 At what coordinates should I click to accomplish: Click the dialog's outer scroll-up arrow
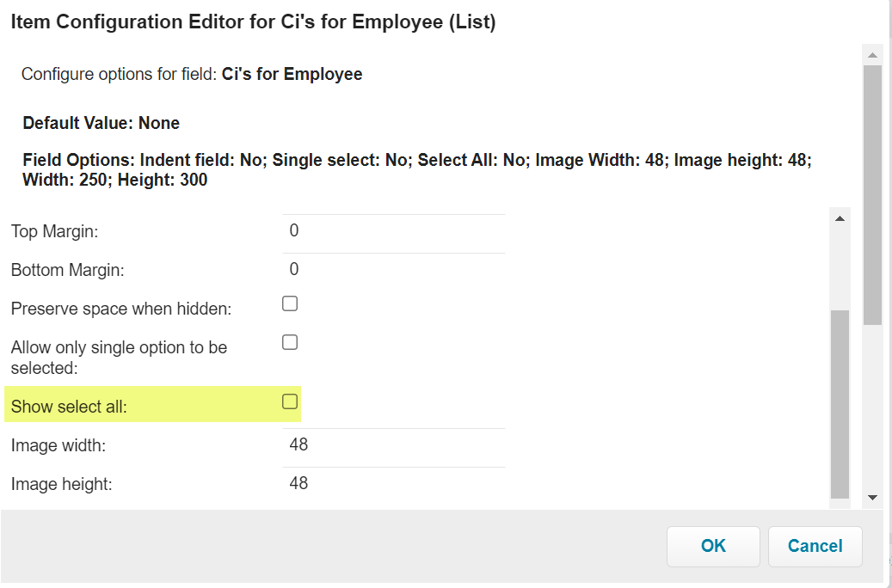tap(872, 56)
